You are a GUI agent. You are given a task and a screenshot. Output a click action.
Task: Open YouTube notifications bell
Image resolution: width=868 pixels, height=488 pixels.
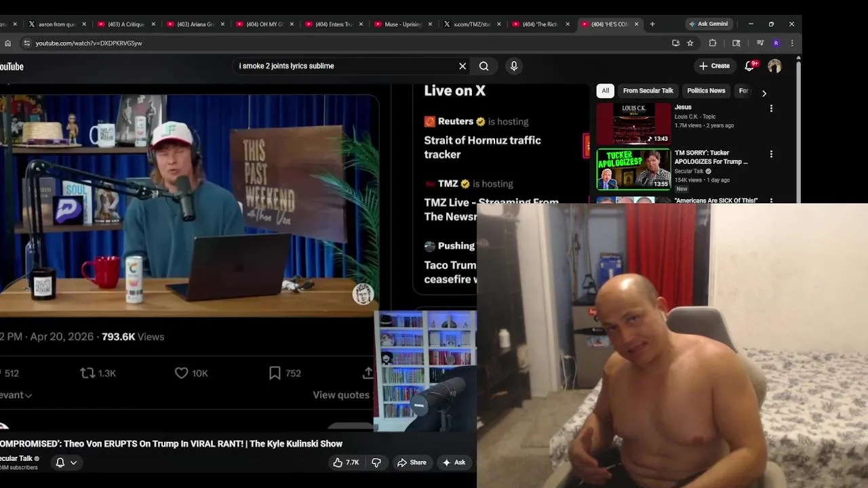749,66
